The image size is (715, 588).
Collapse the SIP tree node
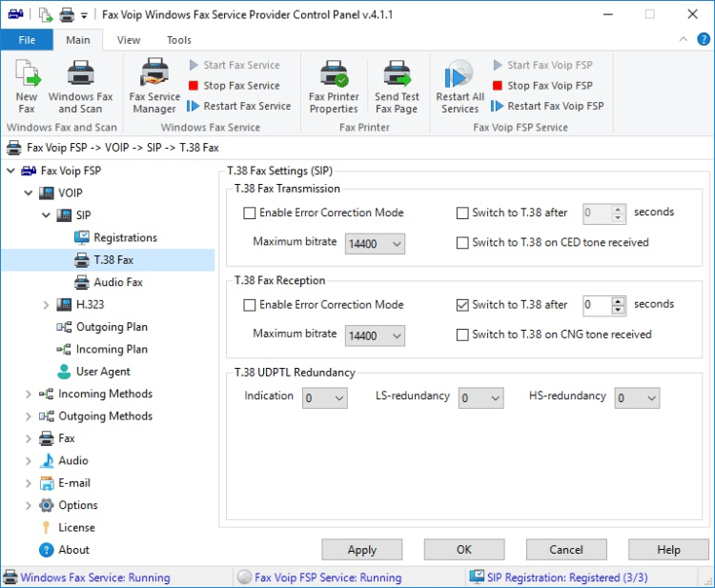pos(46,215)
